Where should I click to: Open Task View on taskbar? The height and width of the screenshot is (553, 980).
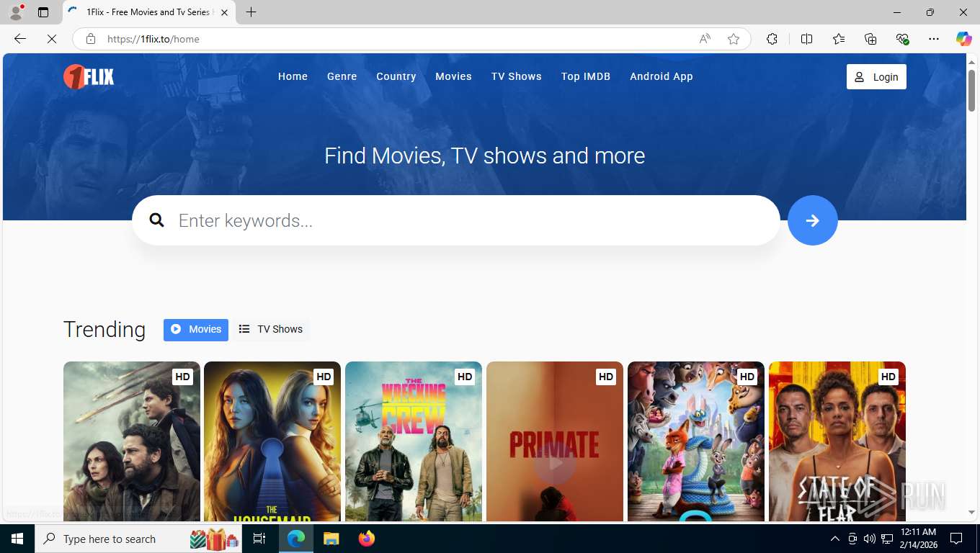click(259, 539)
